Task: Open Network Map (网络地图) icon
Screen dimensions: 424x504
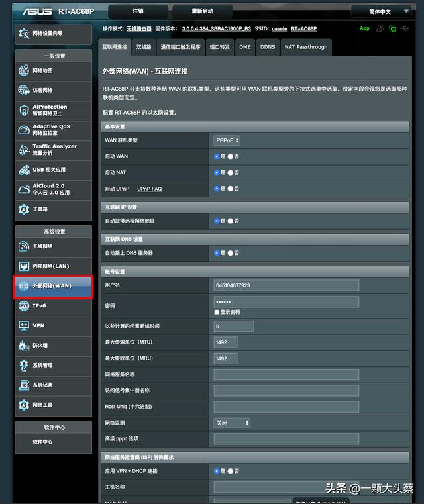Action: (24, 70)
